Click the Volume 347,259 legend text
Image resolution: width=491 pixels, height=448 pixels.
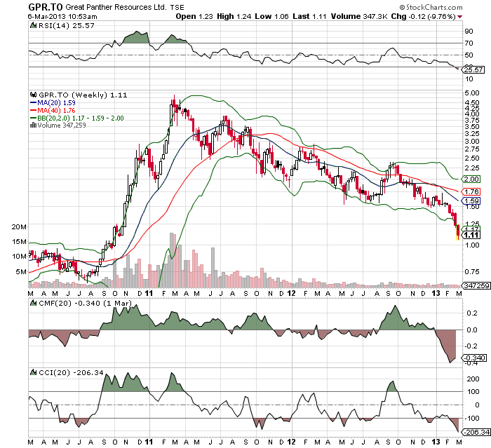pyautogui.click(x=62, y=125)
